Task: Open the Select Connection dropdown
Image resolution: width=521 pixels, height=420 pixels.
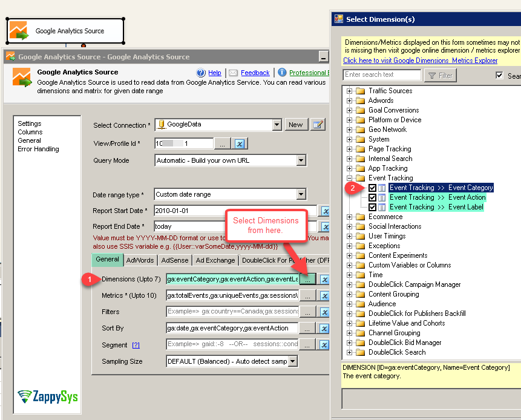Action: point(277,125)
